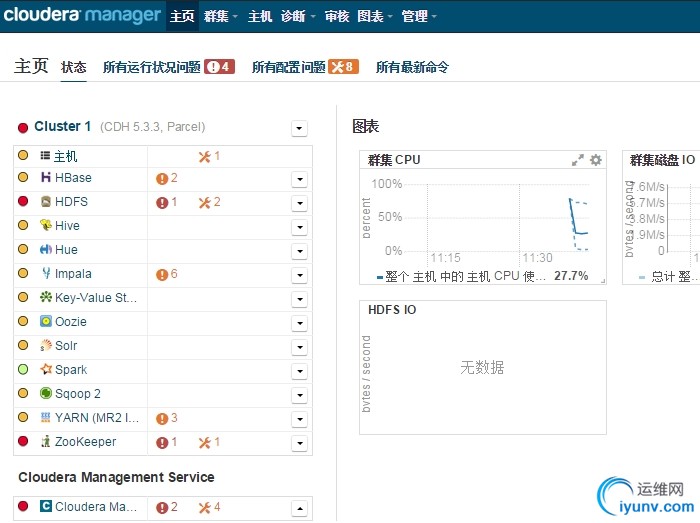Click Impala health issues alert 6
The width and height of the screenshot is (700, 523).
pos(167,274)
